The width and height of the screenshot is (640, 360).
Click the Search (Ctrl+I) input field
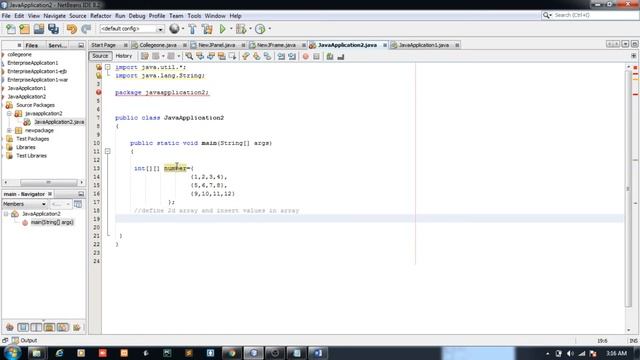pyautogui.click(x=595, y=15)
